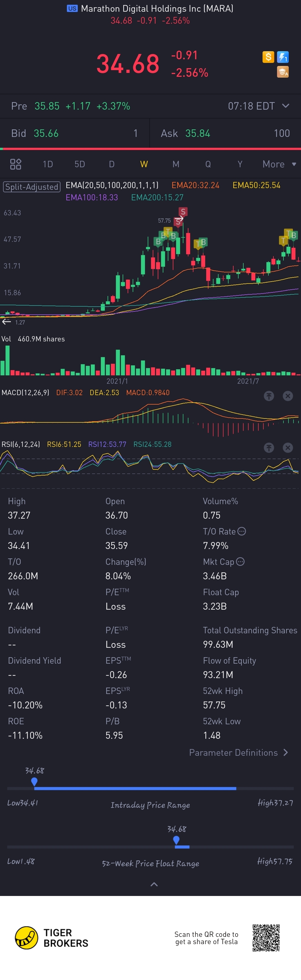Open Mkt Cap info bubble icon
Screen dimensions: 301x980
click(240, 562)
